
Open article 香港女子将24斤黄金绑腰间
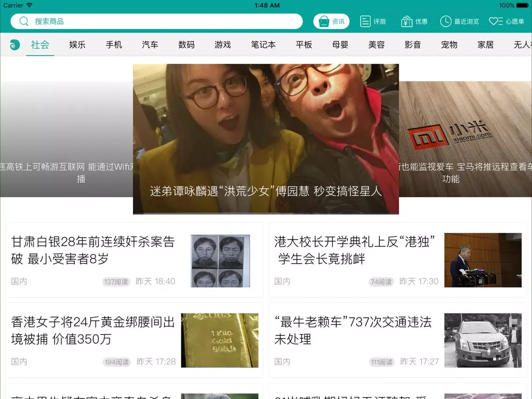[x=93, y=331]
